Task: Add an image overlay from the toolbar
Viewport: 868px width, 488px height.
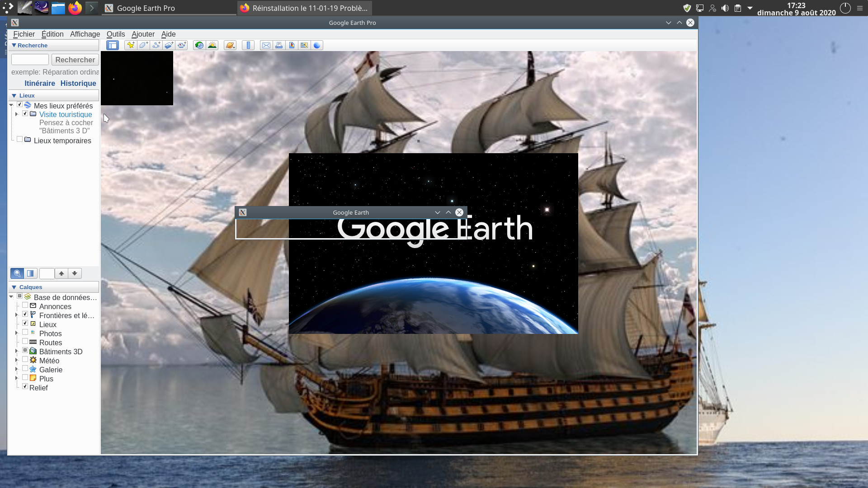Action: tap(169, 45)
